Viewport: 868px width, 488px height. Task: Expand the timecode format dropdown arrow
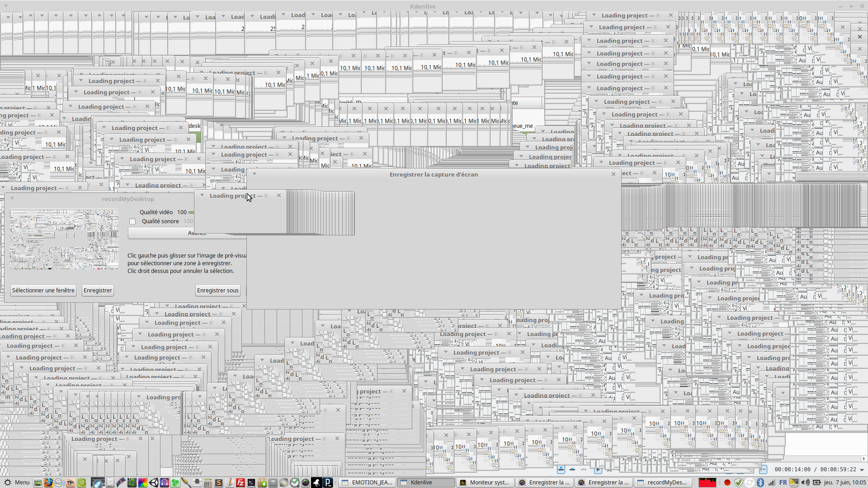pyautogui.click(x=862, y=470)
